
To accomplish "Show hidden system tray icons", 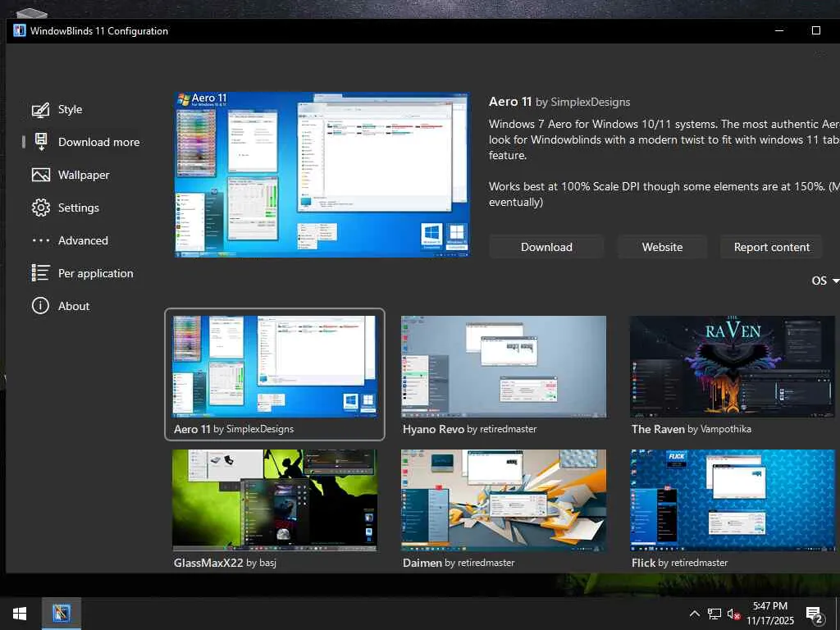I will point(694,614).
